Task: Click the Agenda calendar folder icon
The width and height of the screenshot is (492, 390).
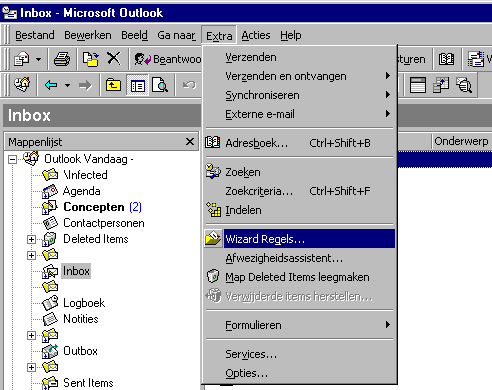Action: (x=50, y=191)
